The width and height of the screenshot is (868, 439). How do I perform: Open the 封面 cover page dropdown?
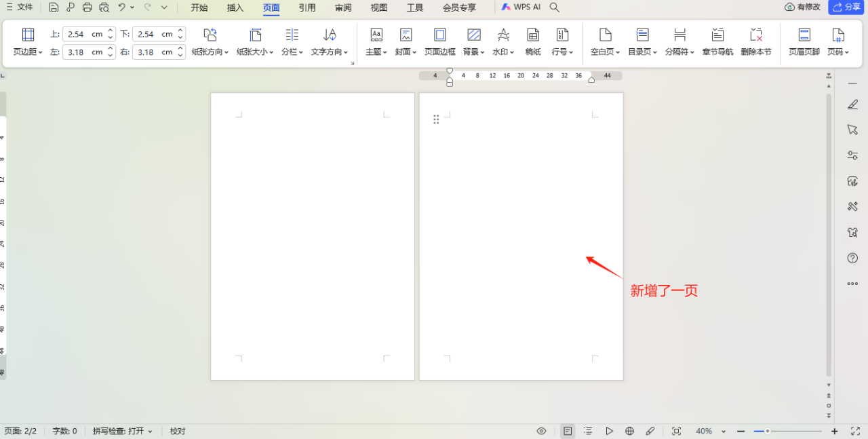tap(406, 42)
